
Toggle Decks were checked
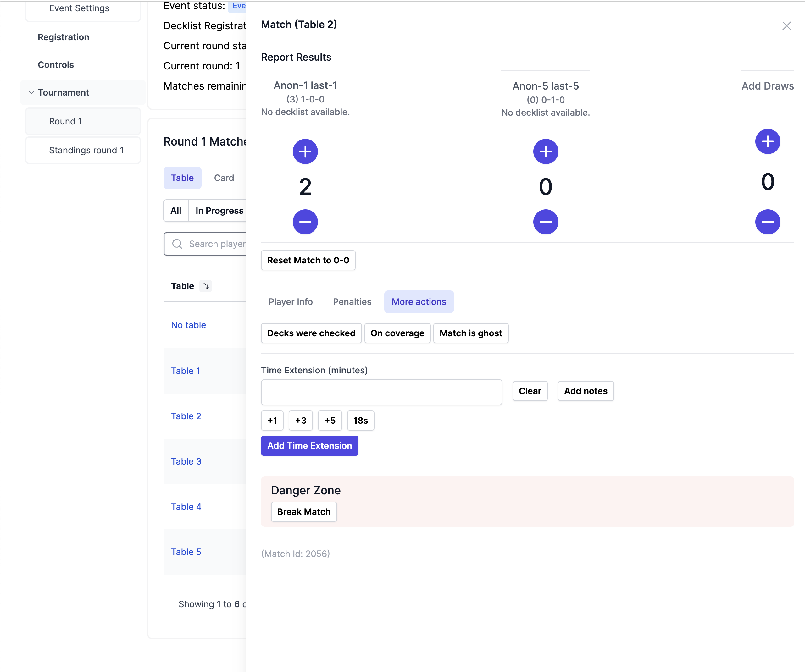point(311,333)
